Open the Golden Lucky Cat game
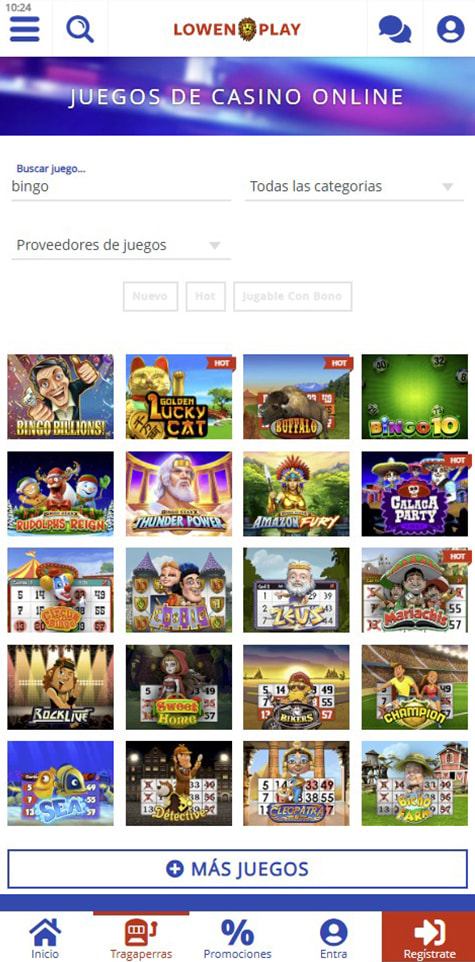Screen dimensions: 475x962 coord(179,396)
